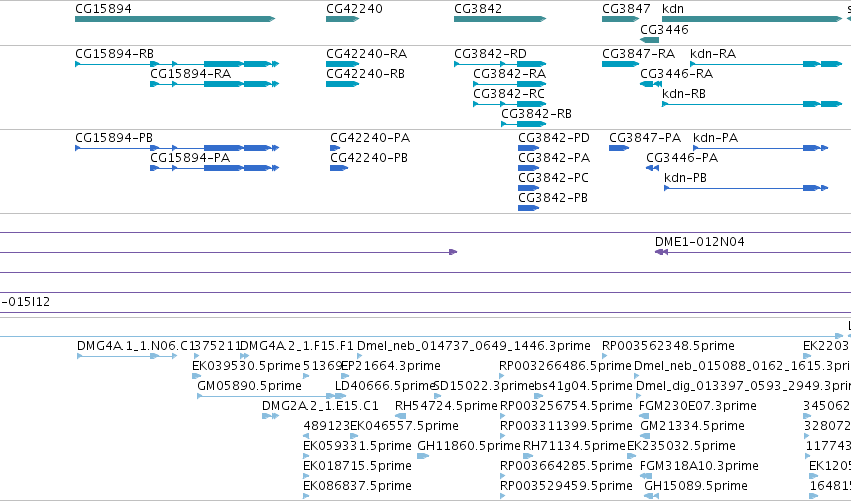Open protein CG3842-PD
This screenshot has height=501, width=851.
pyautogui.click(x=554, y=138)
